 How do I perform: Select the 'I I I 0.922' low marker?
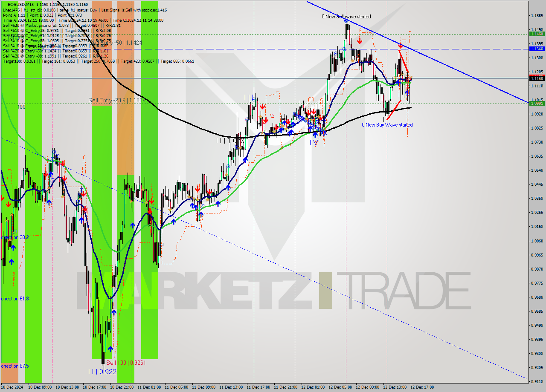coord(102,372)
